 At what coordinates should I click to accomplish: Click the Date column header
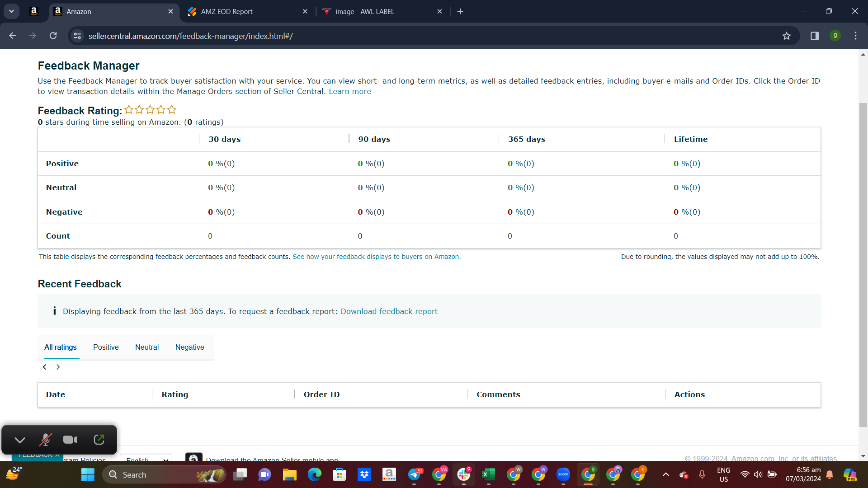pyautogui.click(x=56, y=394)
